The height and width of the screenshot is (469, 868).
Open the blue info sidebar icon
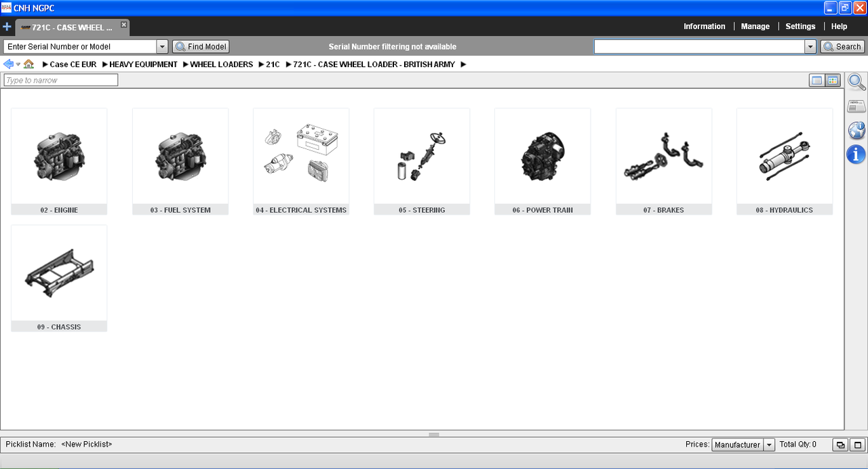pyautogui.click(x=856, y=155)
